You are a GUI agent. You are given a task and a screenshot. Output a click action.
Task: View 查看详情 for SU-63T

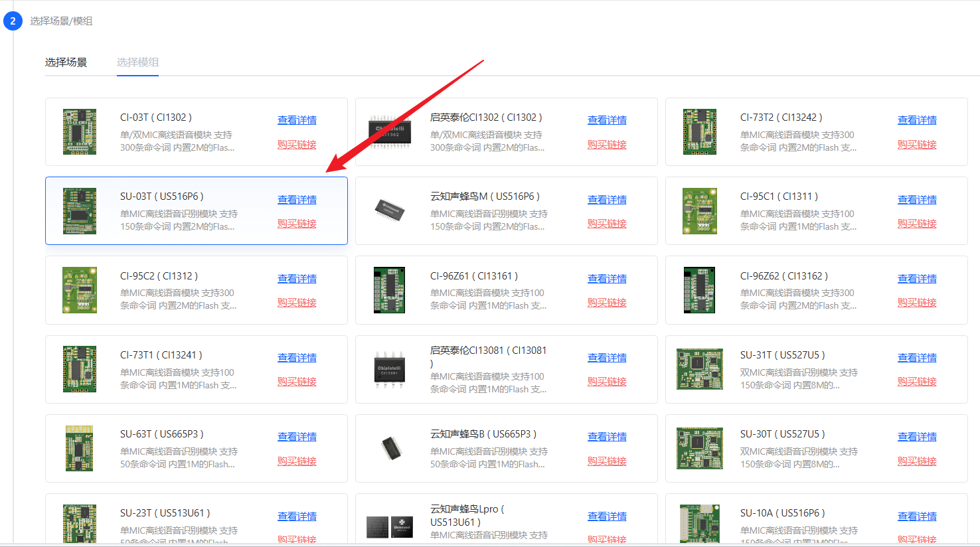pos(297,437)
